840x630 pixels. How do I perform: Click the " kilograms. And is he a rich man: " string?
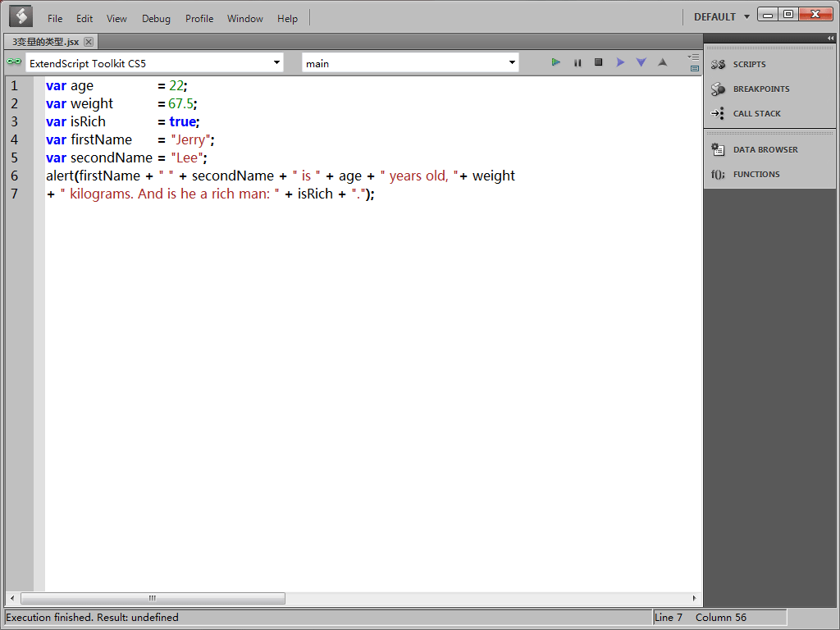170,194
